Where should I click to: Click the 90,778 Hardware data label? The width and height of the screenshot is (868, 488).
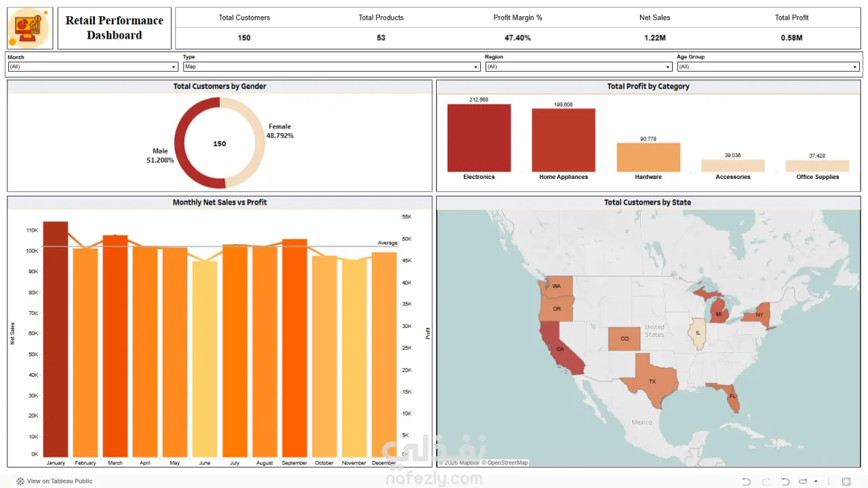(648, 139)
